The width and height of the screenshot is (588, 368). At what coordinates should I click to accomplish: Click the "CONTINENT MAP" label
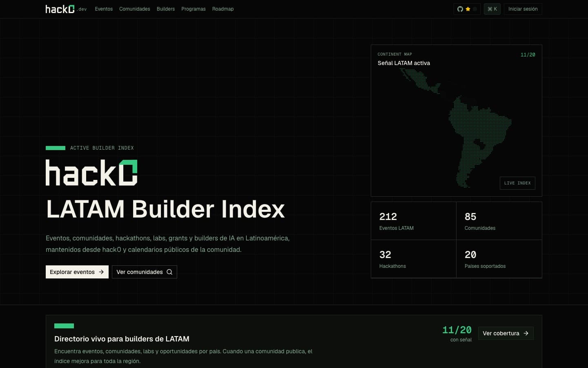(x=395, y=54)
